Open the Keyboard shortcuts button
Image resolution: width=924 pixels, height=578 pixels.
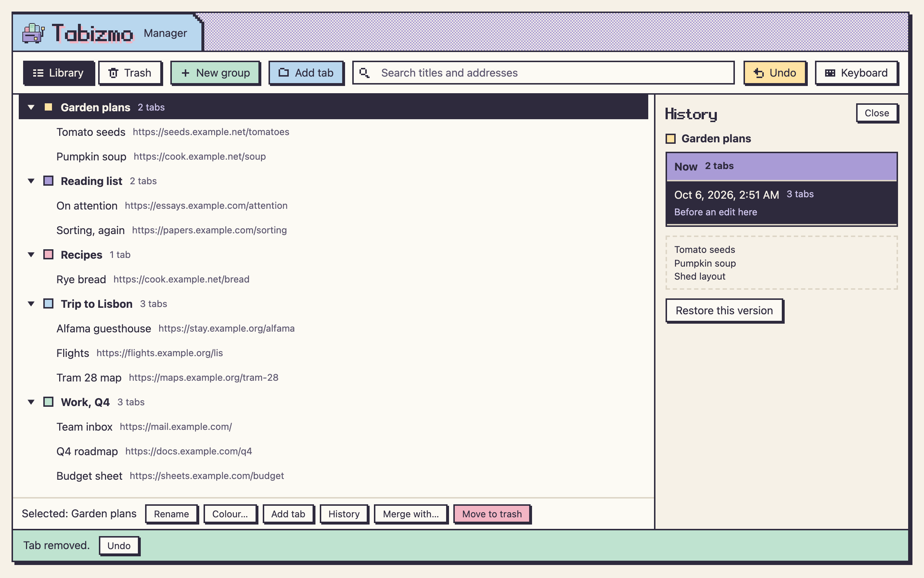856,73
